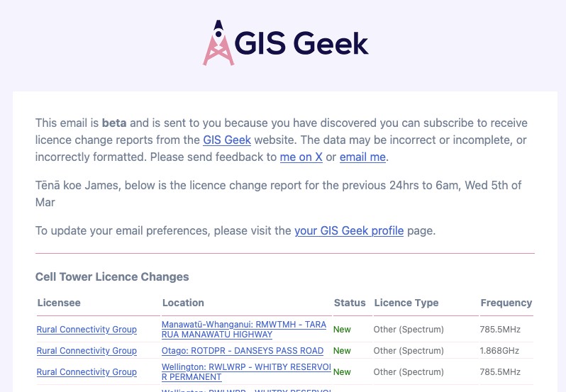Image resolution: width=566 pixels, height=392 pixels.
Task: Open Manawatū-Whanganui RMWTMH location link
Action: pyautogui.click(x=244, y=329)
